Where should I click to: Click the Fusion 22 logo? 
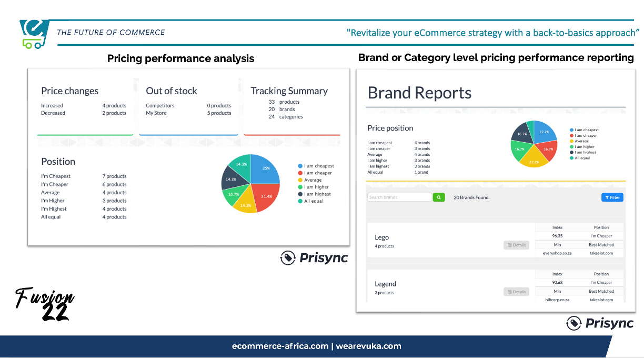(45, 304)
